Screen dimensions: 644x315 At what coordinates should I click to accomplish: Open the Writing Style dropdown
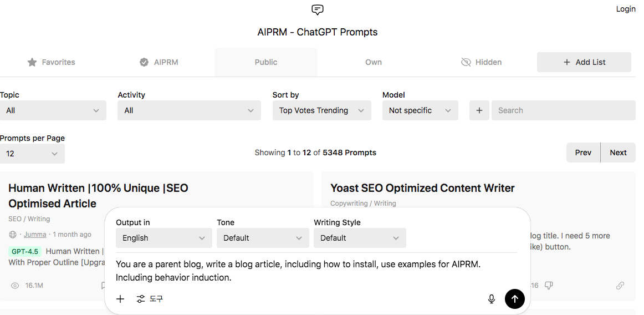pos(360,238)
